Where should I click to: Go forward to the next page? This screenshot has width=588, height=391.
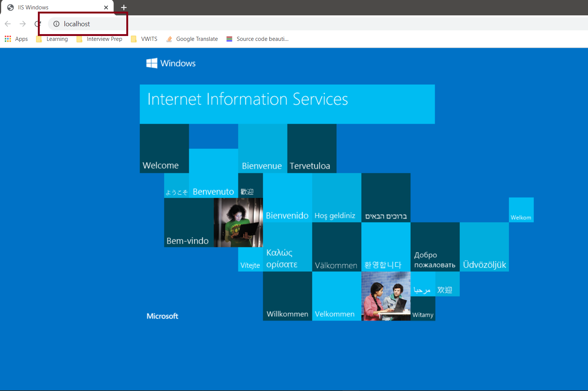click(23, 24)
